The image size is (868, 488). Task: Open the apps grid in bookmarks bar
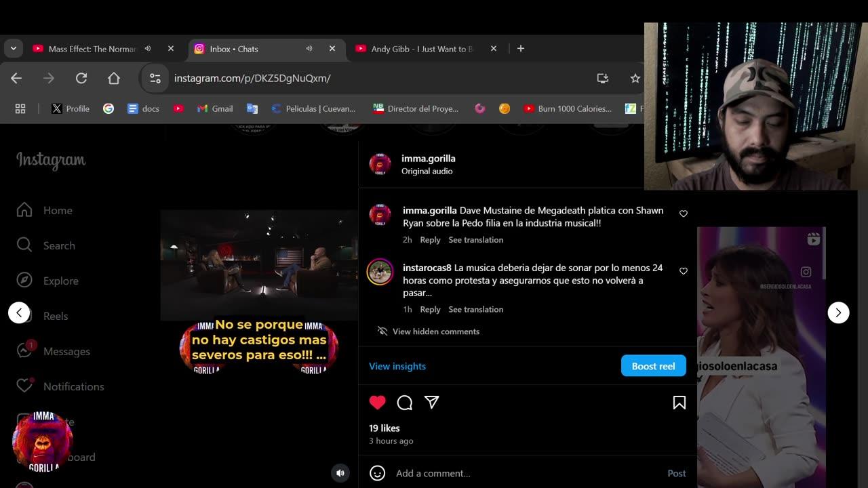(20, 108)
